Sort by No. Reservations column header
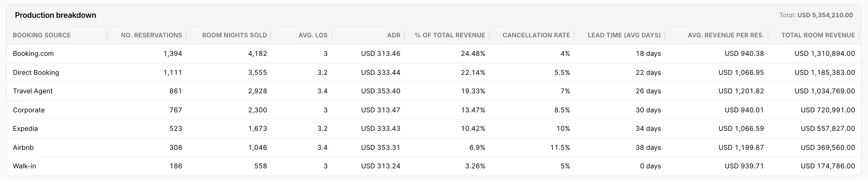The image size is (868, 180). 151,35
